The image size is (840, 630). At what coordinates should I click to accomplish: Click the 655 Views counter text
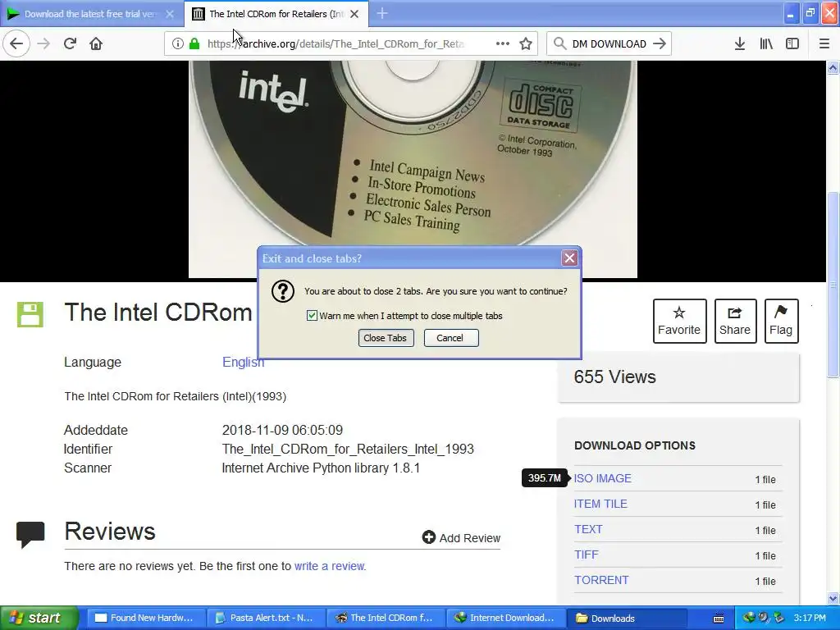click(614, 377)
